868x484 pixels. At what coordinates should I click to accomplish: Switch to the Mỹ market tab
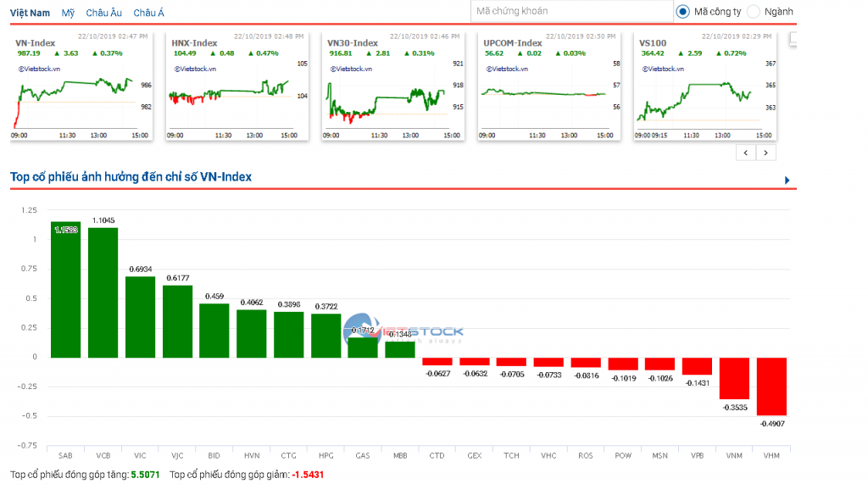tap(68, 14)
